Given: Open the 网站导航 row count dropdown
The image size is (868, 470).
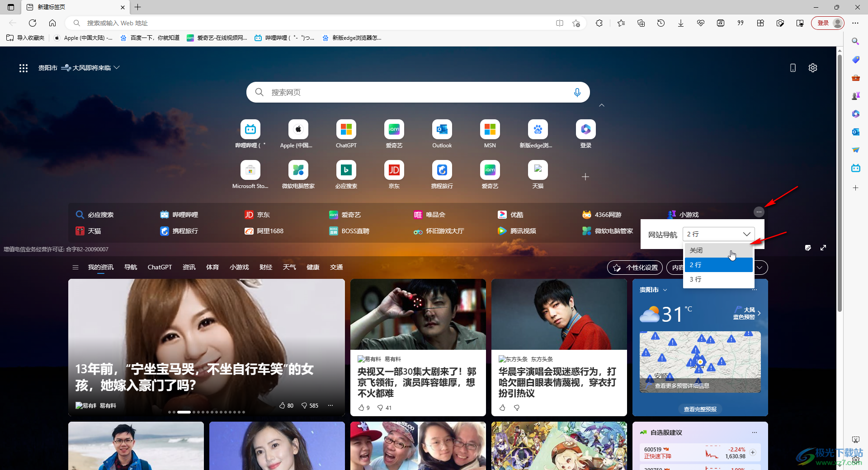Looking at the screenshot, I should pyautogui.click(x=719, y=234).
